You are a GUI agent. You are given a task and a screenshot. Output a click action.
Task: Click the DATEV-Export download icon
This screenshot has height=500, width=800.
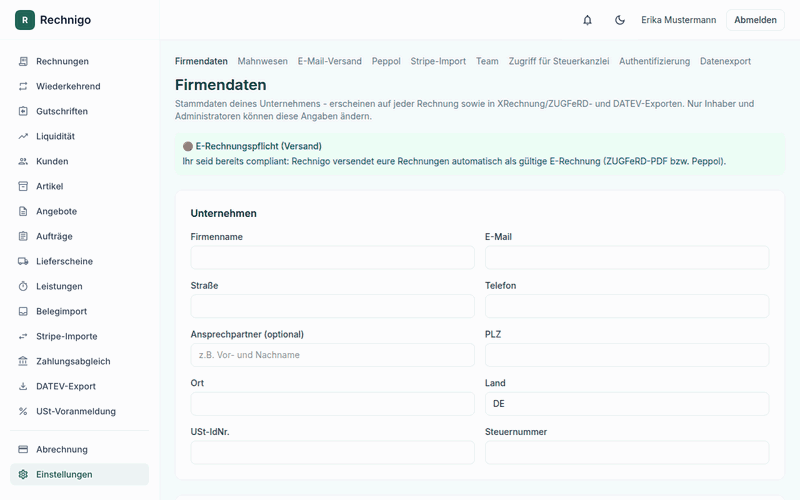pyautogui.click(x=23, y=386)
